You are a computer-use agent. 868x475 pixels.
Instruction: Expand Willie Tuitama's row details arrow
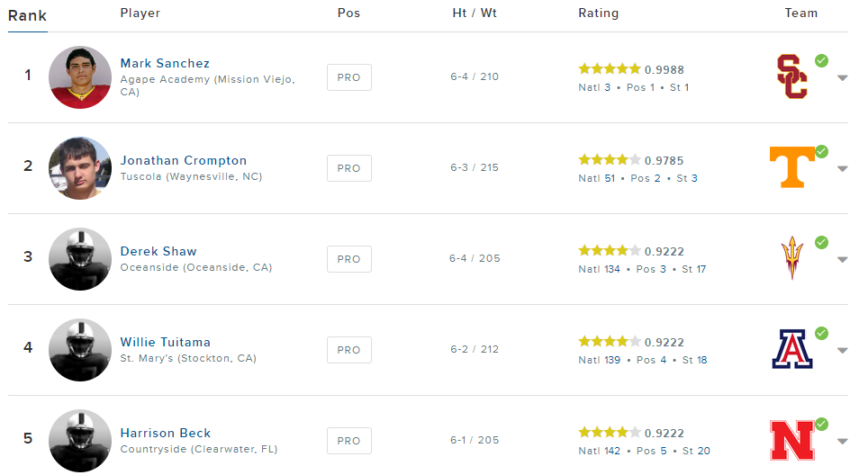click(842, 350)
